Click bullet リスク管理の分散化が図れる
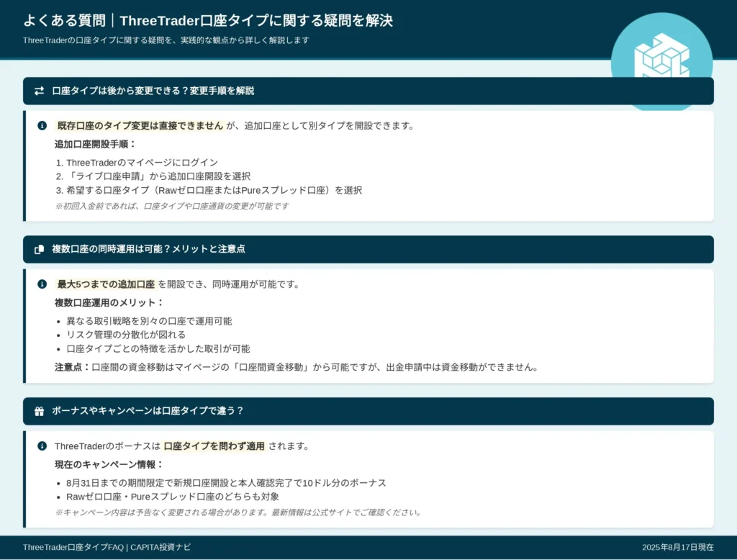The image size is (737, 560). (x=126, y=335)
